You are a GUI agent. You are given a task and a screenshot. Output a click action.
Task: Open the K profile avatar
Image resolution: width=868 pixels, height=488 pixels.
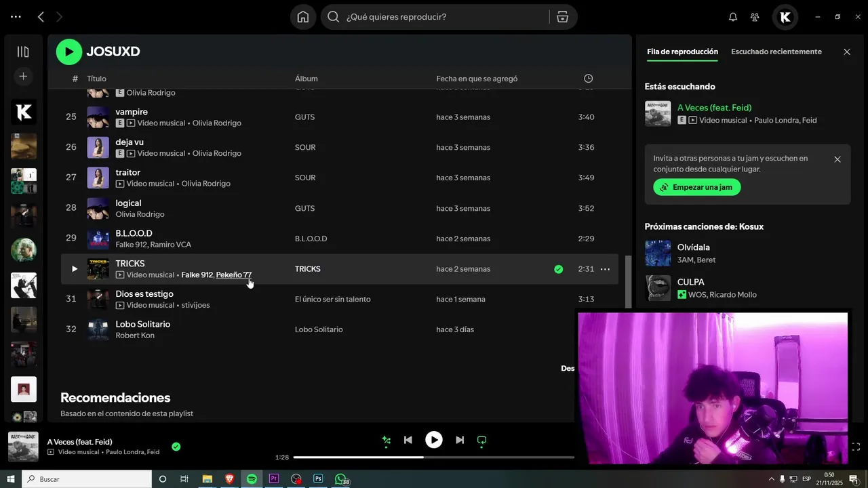click(x=785, y=17)
